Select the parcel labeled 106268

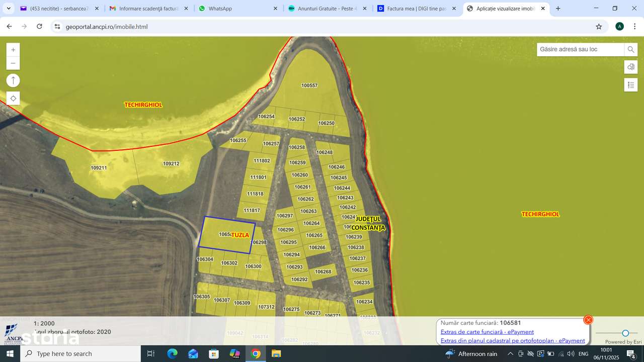pos(323,271)
